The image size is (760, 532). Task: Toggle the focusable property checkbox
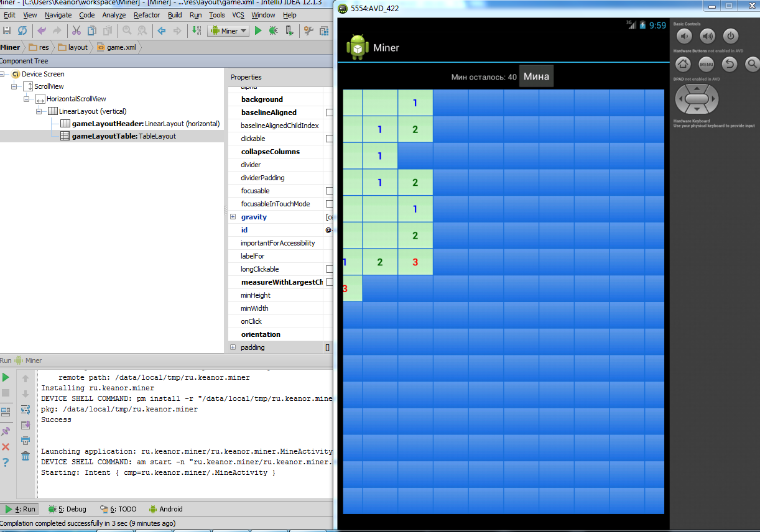[329, 191]
